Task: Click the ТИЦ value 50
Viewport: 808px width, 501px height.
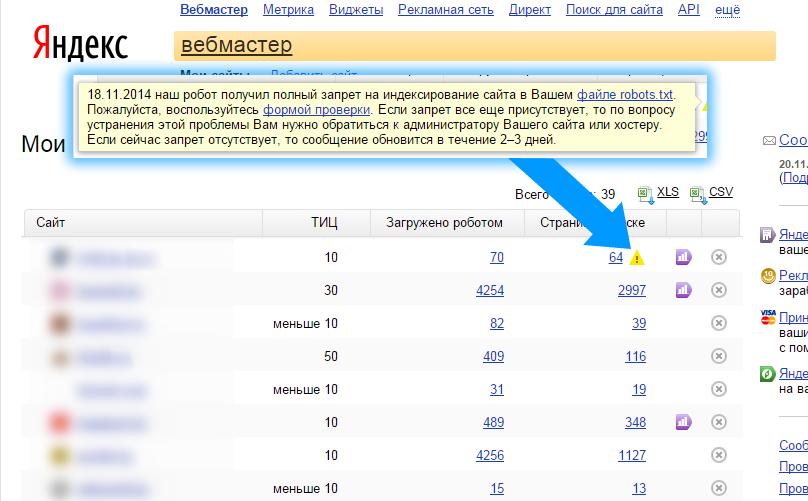Action: click(x=331, y=356)
